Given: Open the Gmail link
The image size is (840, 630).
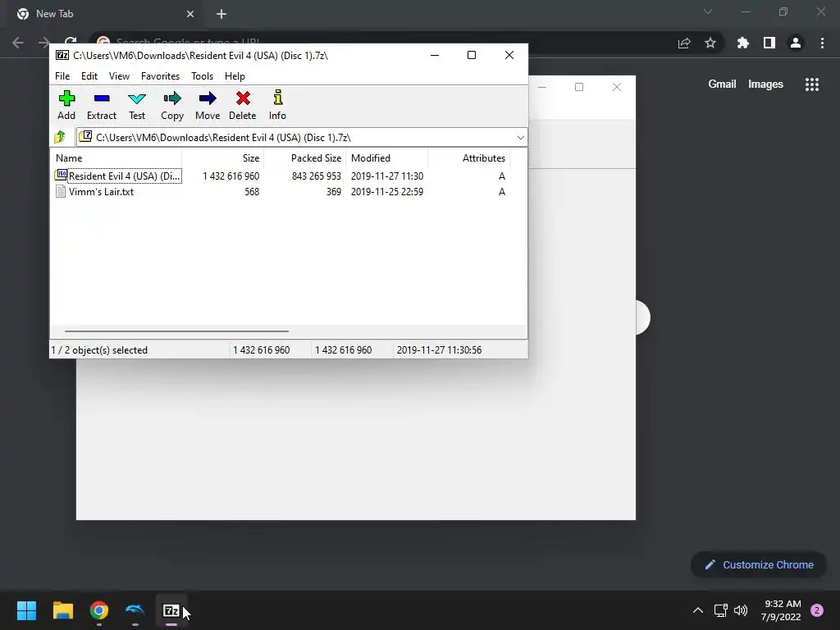Looking at the screenshot, I should (x=722, y=84).
